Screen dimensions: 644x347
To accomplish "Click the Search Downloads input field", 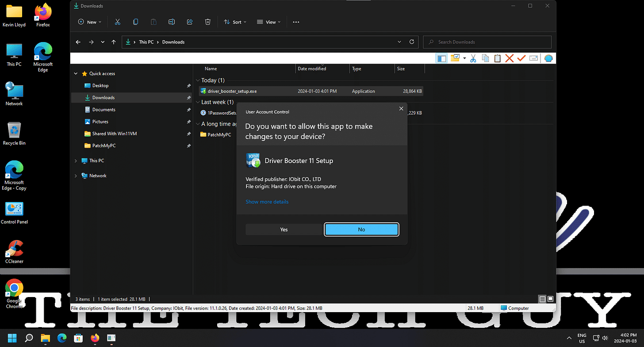I will click(487, 42).
